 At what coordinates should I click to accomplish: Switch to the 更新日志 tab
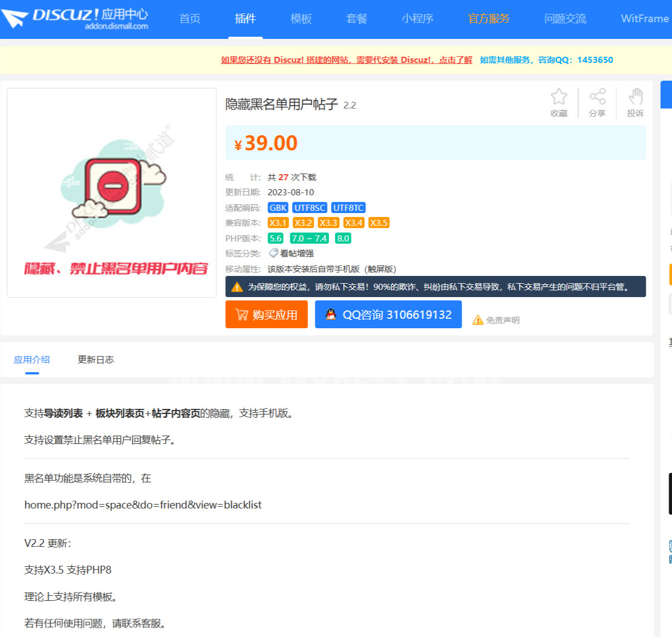(96, 359)
